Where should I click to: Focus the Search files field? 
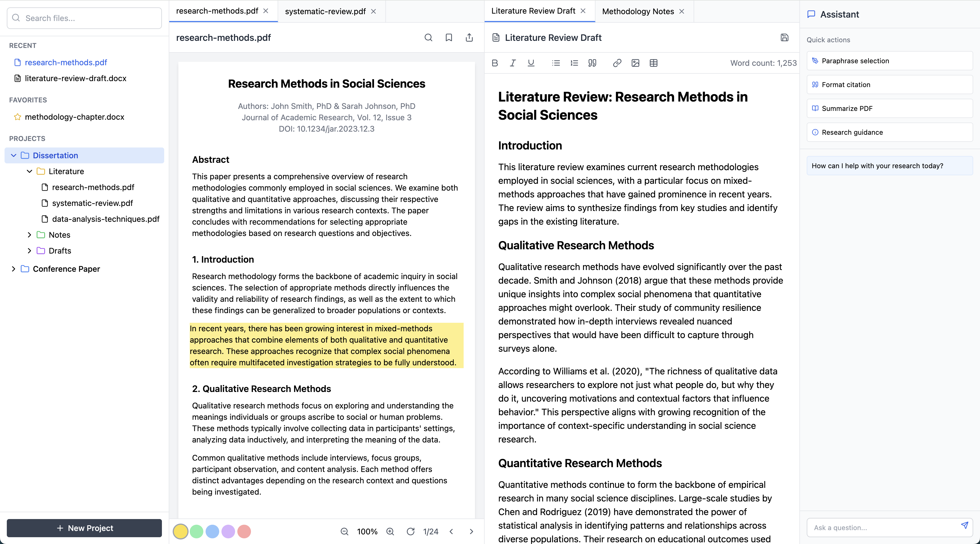coord(85,18)
